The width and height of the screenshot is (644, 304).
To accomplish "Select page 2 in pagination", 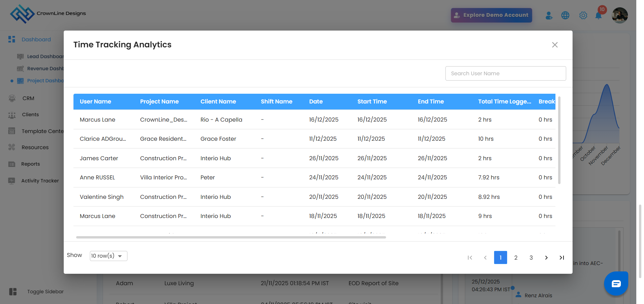I will click(x=516, y=258).
